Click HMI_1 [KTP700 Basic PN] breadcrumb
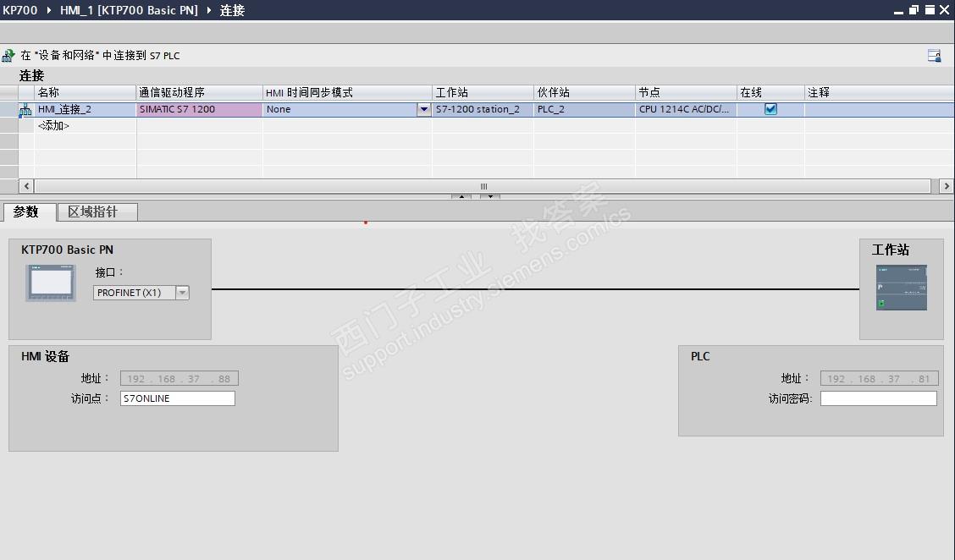This screenshot has width=955, height=560. (x=129, y=10)
